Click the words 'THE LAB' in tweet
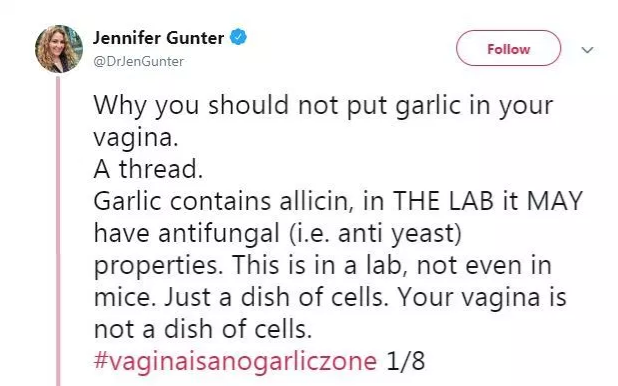 click(443, 201)
